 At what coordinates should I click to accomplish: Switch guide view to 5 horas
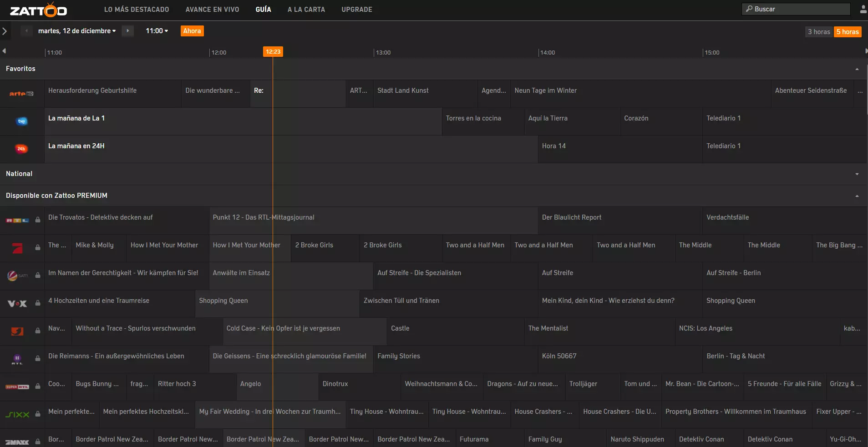848,32
